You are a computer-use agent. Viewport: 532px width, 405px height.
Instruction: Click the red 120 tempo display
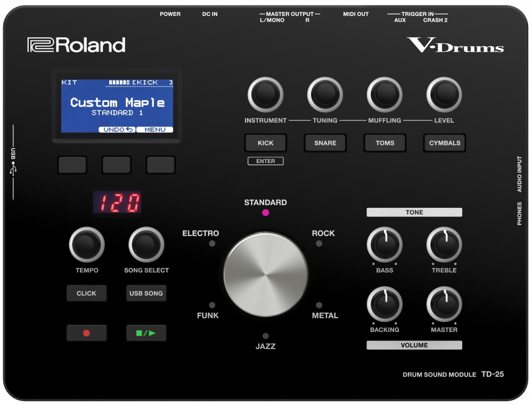[x=117, y=203]
